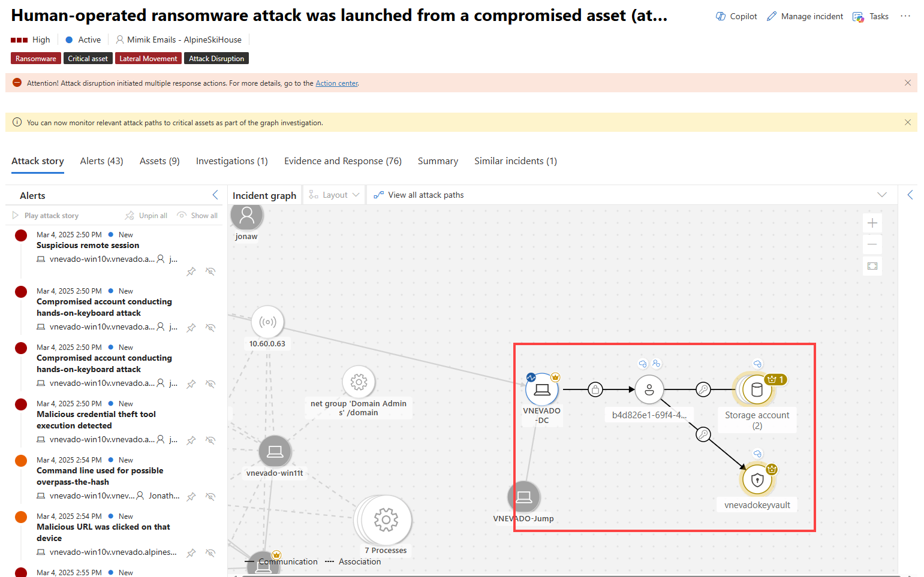Select the net group Domain Admins process node
The image size is (924, 577).
click(x=359, y=382)
